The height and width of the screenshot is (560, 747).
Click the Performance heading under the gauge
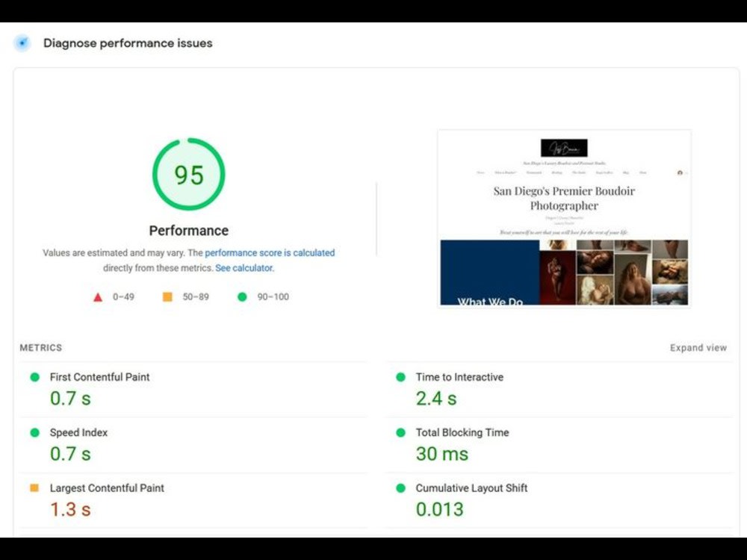(189, 231)
